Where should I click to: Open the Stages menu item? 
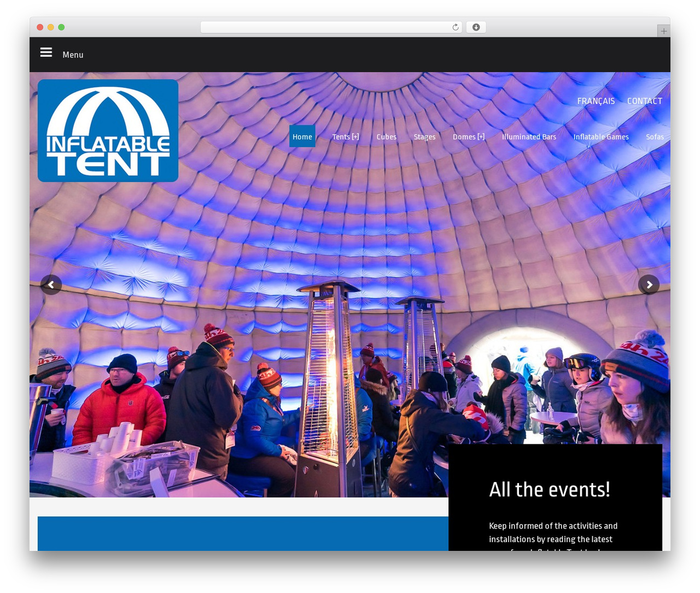pyautogui.click(x=424, y=137)
